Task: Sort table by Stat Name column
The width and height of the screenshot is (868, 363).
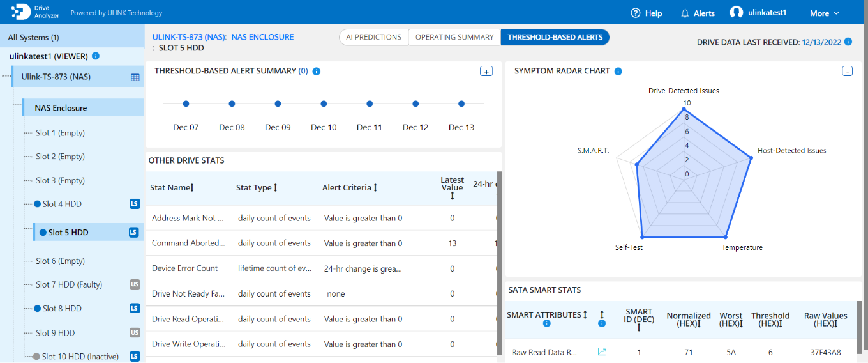Action: [x=191, y=188]
